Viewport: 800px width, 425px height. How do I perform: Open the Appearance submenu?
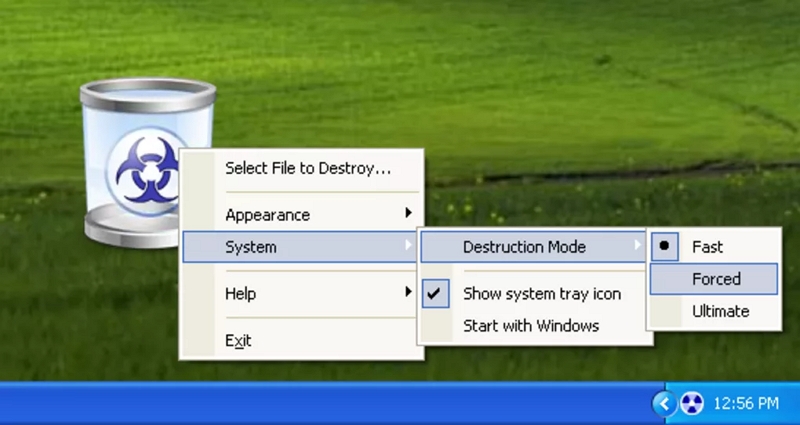pyautogui.click(x=302, y=215)
